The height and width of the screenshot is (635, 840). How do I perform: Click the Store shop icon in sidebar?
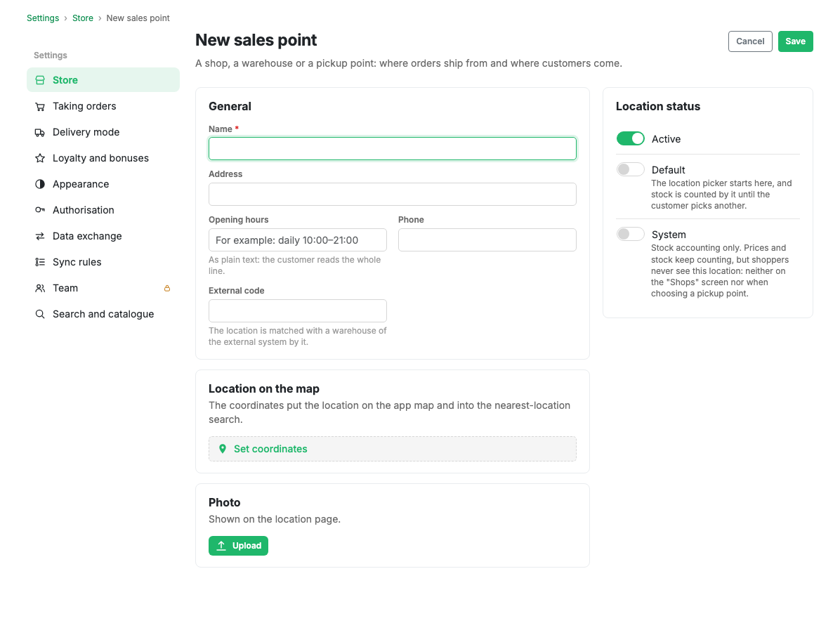pyautogui.click(x=40, y=80)
